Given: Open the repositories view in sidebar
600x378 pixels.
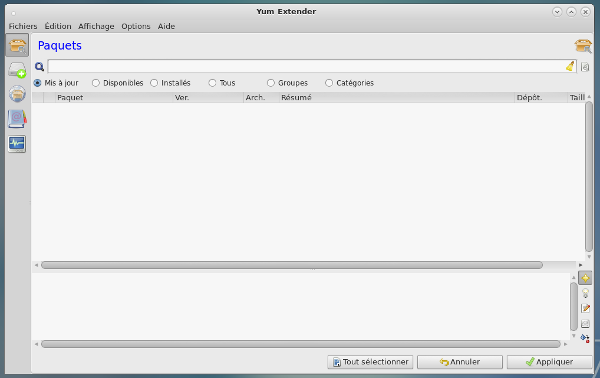Looking at the screenshot, I should 17,94.
